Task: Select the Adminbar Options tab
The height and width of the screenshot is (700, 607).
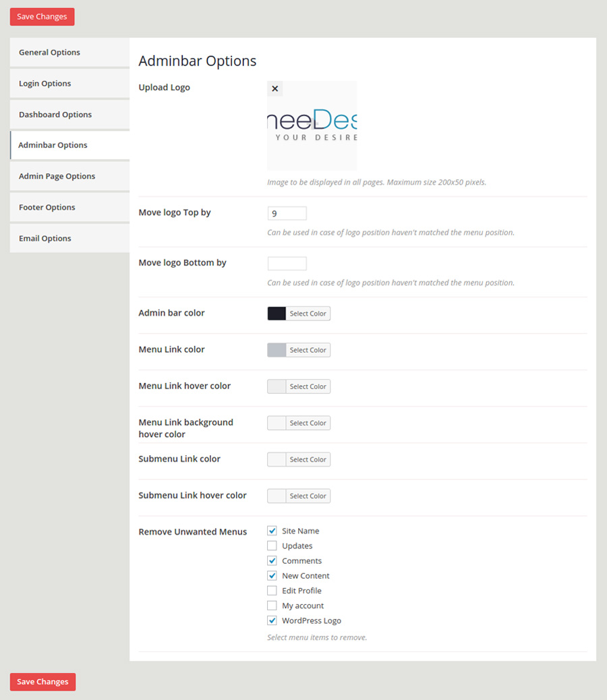Action: point(69,145)
